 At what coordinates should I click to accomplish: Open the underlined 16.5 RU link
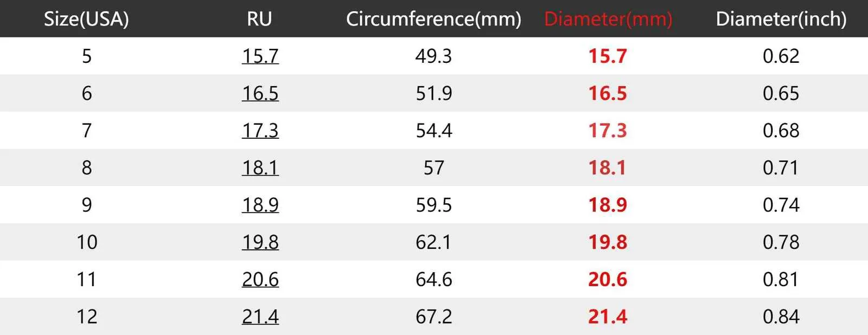point(260,93)
